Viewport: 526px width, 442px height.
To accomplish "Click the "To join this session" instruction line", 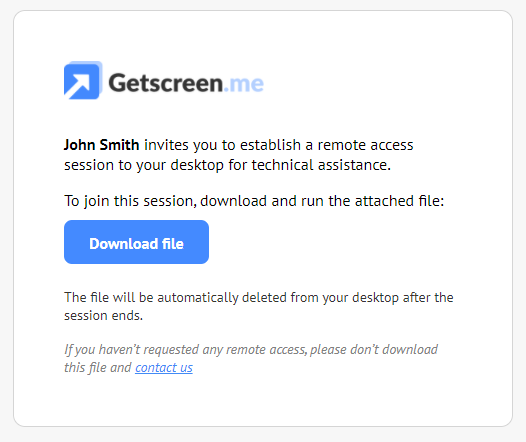I will click(x=254, y=201).
